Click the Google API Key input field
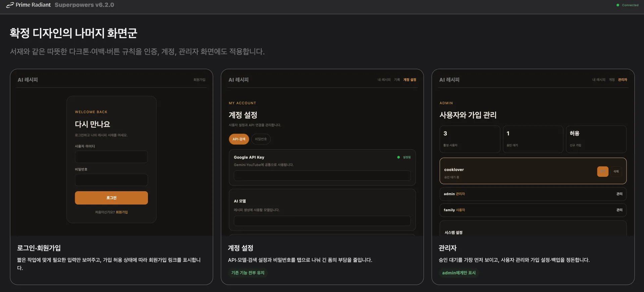This screenshot has height=292, width=644. 322,175
